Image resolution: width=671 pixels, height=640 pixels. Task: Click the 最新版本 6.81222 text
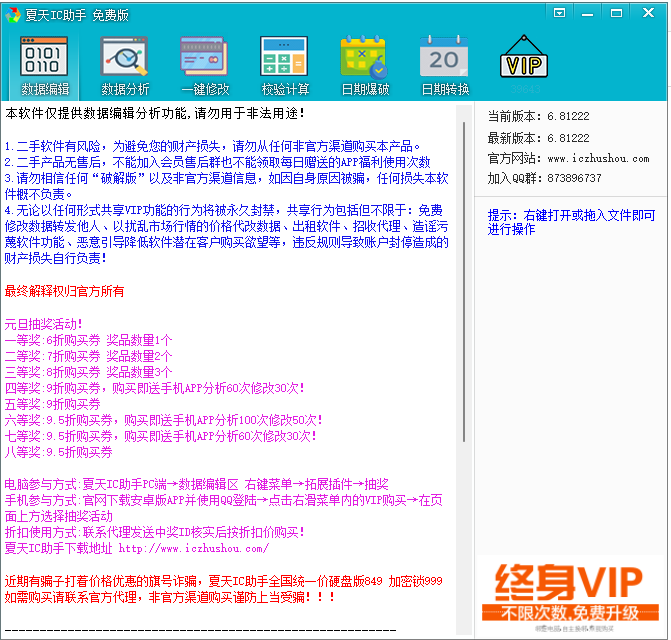(x=538, y=138)
